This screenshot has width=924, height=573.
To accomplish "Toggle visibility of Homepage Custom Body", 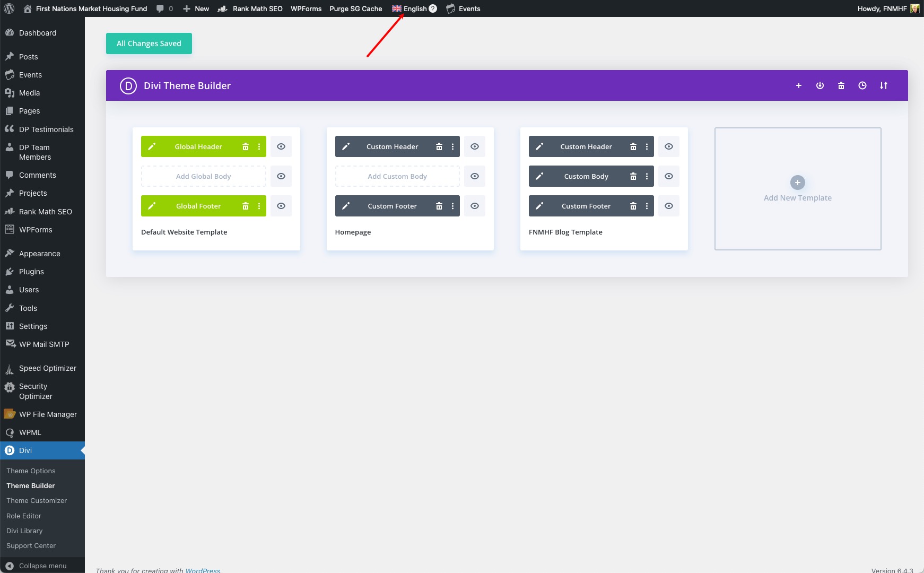I will (x=475, y=176).
